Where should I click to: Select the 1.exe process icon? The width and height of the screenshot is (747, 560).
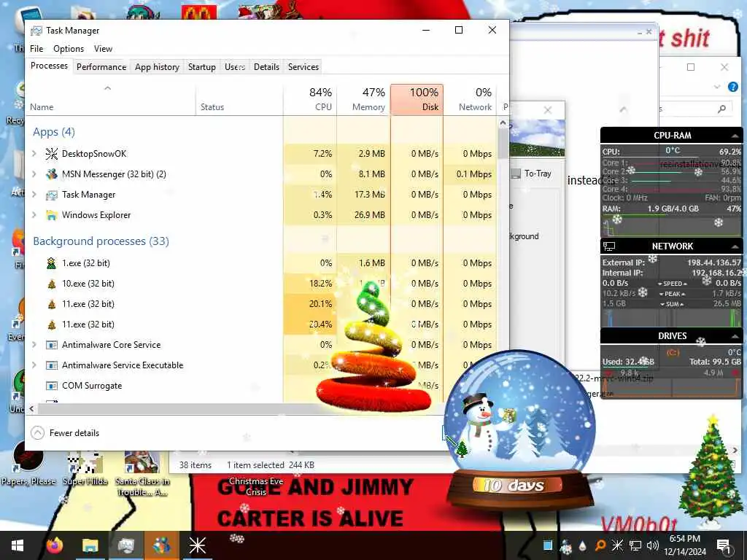[x=52, y=262]
